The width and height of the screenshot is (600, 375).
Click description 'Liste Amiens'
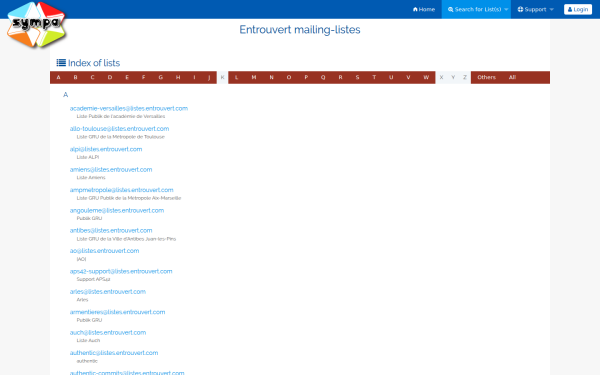pos(91,178)
